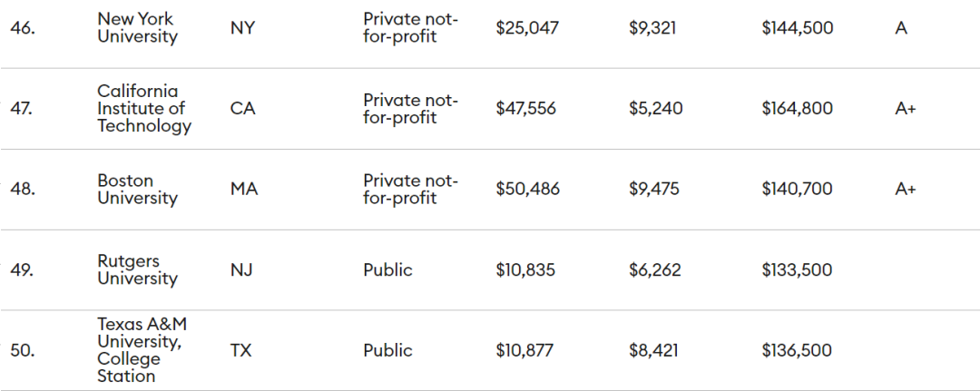Click the $50,486 value for Boston University
Image resolution: width=980 pixels, height=391 pixels.
[x=527, y=190]
